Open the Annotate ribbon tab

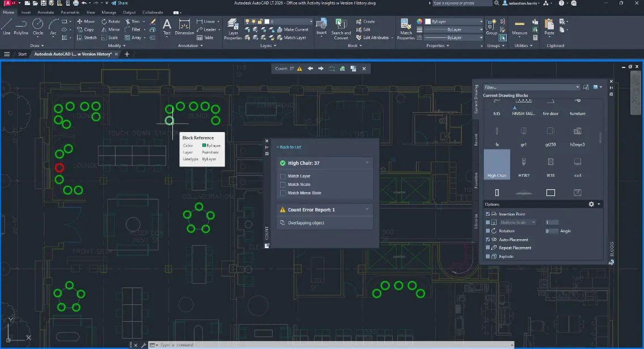pyautogui.click(x=45, y=12)
